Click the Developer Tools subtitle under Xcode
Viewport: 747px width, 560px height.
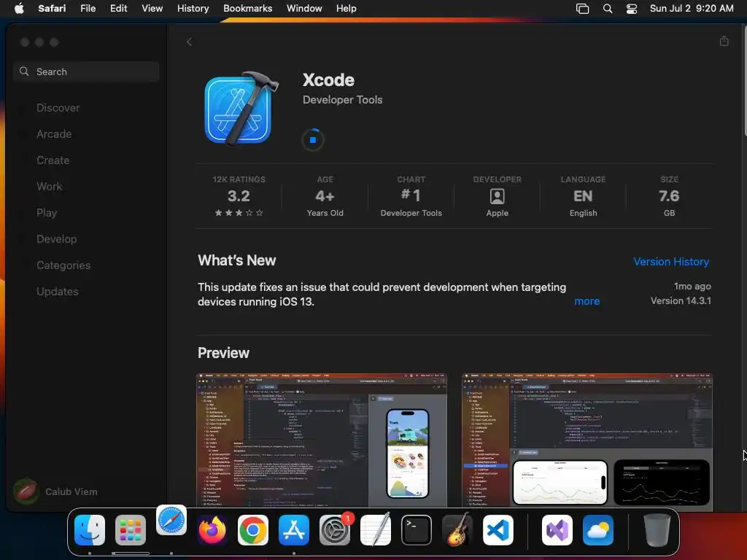(343, 99)
